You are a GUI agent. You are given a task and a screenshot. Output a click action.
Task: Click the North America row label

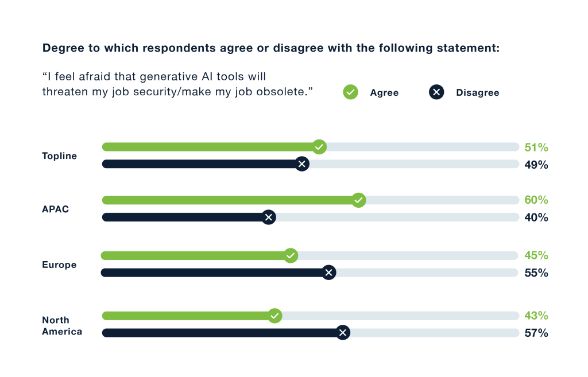coord(62,325)
